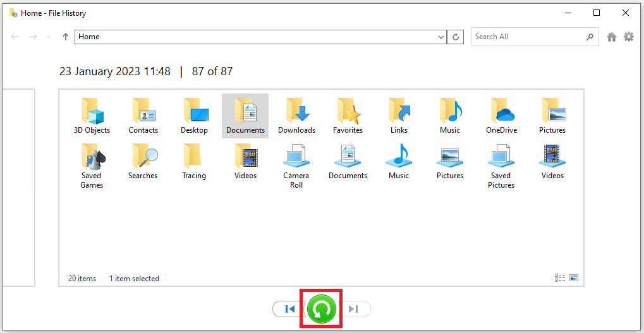This screenshot has width=644, height=333.
Task: Click the Up one level arrow
Action: coord(65,37)
